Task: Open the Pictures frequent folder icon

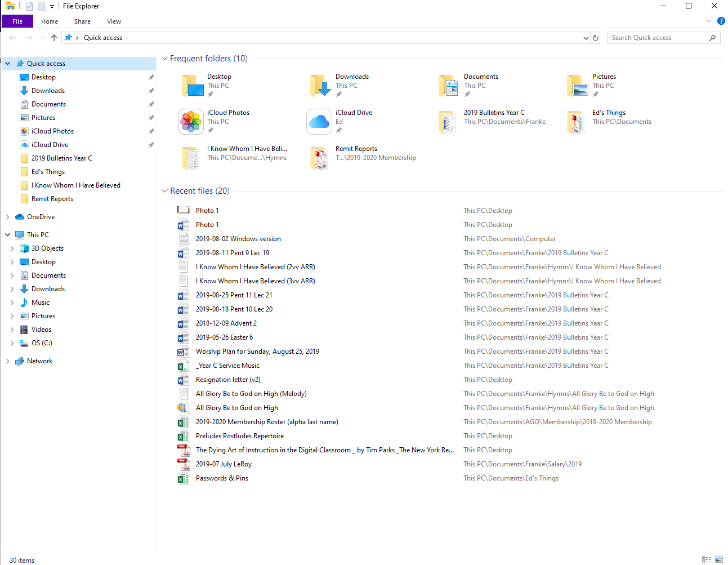Action: pos(578,86)
